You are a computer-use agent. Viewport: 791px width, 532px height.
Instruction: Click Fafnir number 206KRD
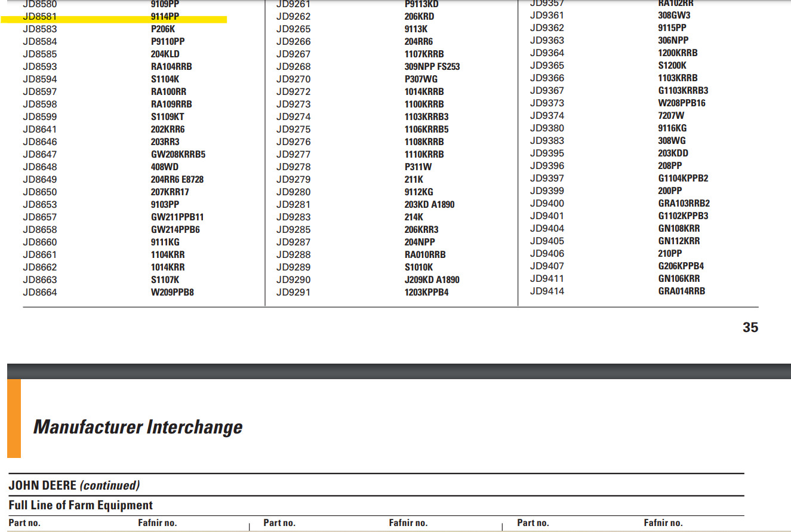[x=420, y=17]
